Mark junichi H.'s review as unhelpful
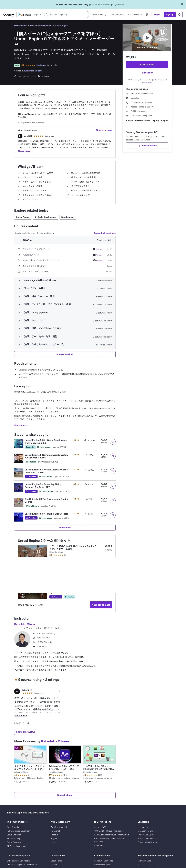This screenshot has width=186, height=868. 28,723
